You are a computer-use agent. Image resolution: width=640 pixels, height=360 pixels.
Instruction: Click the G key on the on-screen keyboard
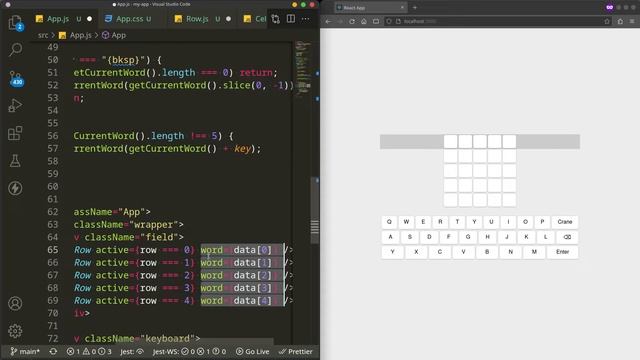(x=468, y=237)
